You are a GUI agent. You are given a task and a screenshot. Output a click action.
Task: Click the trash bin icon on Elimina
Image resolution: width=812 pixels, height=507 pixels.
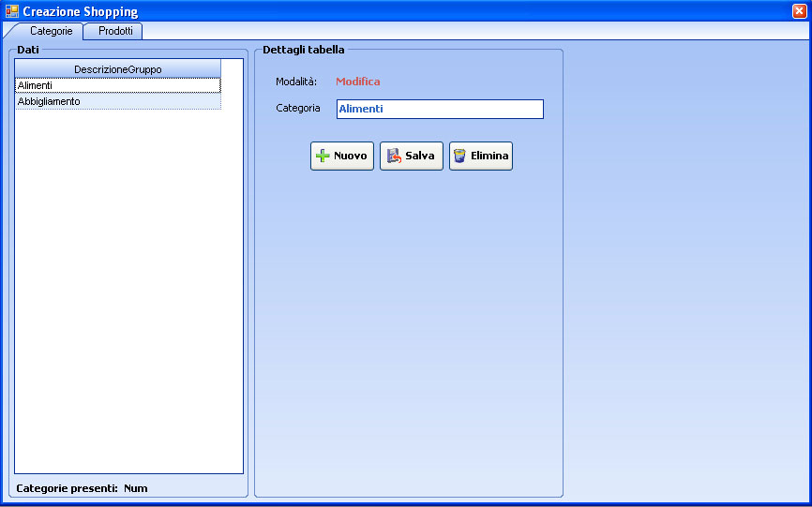459,157
